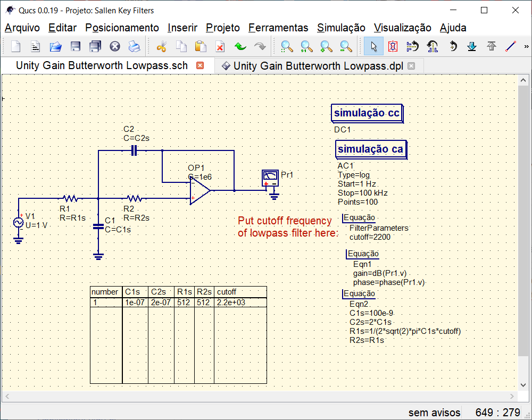Switch to the Unity Gain Butterworth Lowpass.dpl tab
Viewport: 532px width, 420px height.
pos(314,65)
